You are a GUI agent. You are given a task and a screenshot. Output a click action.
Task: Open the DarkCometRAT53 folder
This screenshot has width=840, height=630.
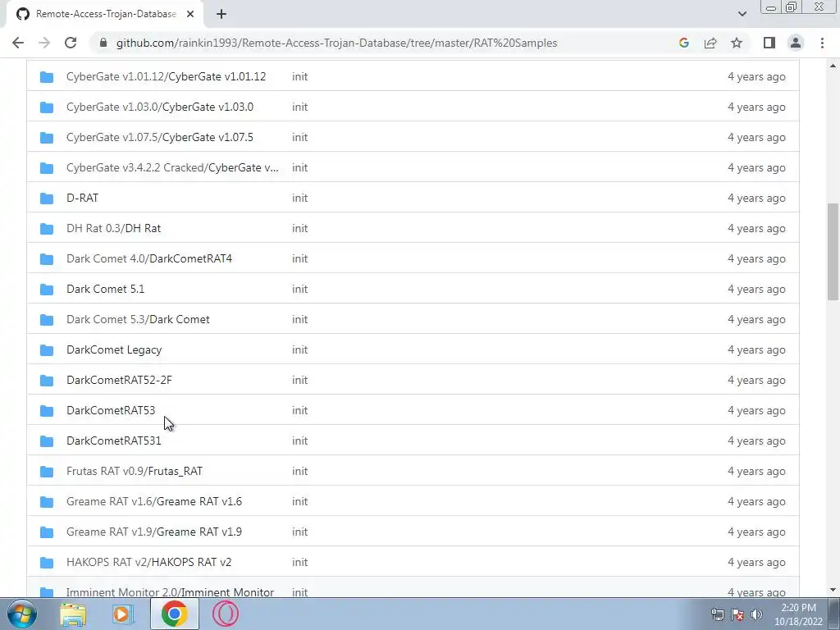coord(111,410)
